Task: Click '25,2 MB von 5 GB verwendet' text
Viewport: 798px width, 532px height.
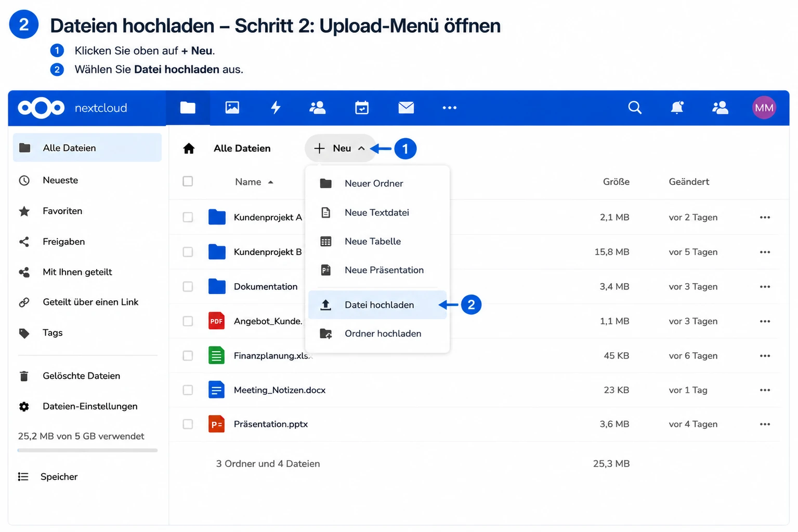Action: click(81, 436)
